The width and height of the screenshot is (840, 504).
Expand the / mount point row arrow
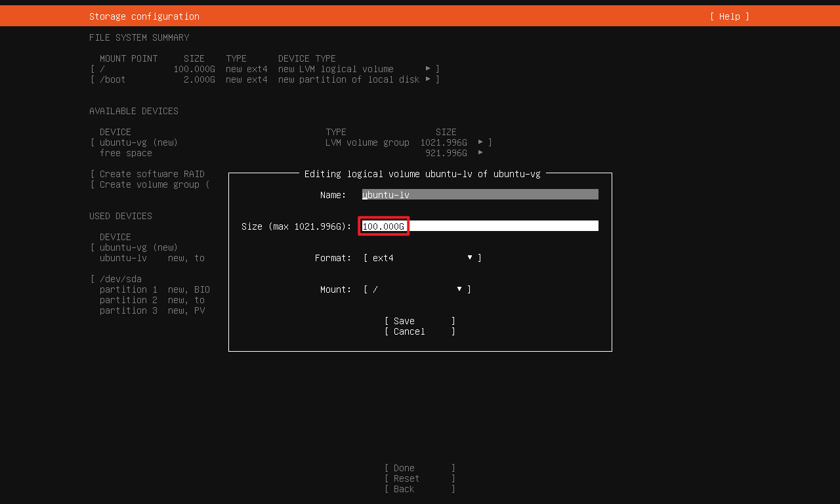point(428,69)
